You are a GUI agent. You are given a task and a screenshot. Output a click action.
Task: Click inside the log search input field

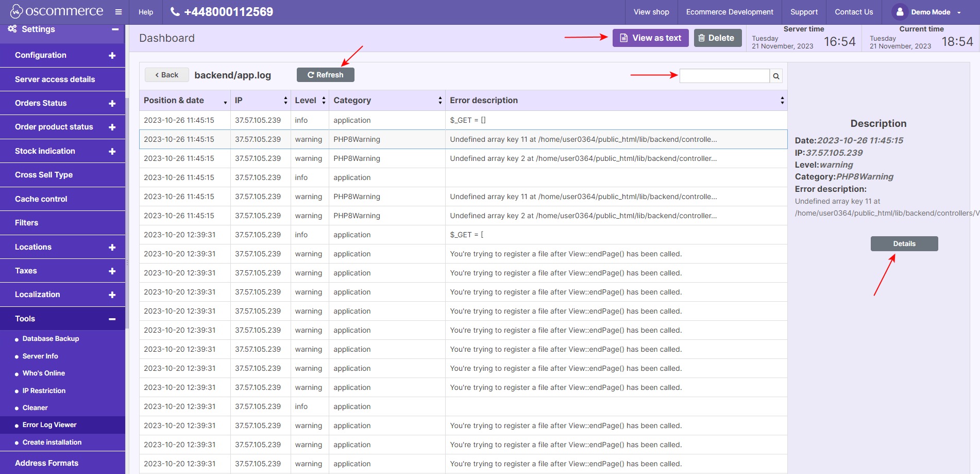(723, 76)
